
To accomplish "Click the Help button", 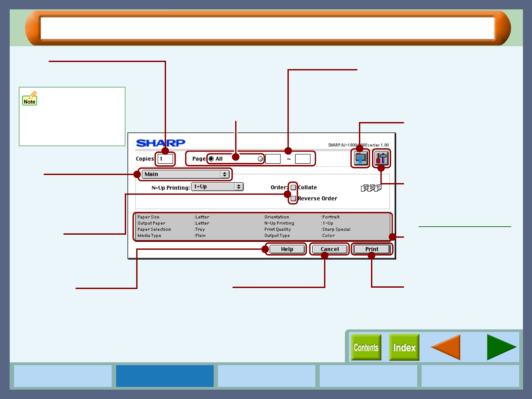I will (287, 249).
